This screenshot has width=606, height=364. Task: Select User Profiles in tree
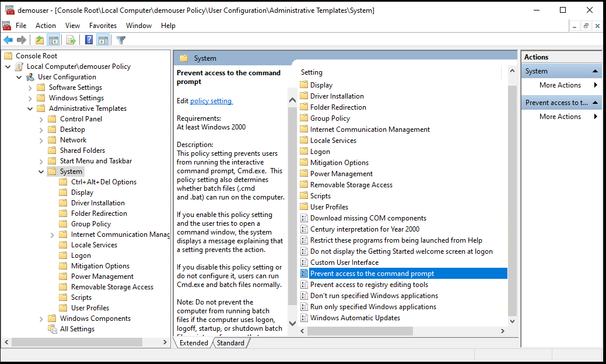90,308
